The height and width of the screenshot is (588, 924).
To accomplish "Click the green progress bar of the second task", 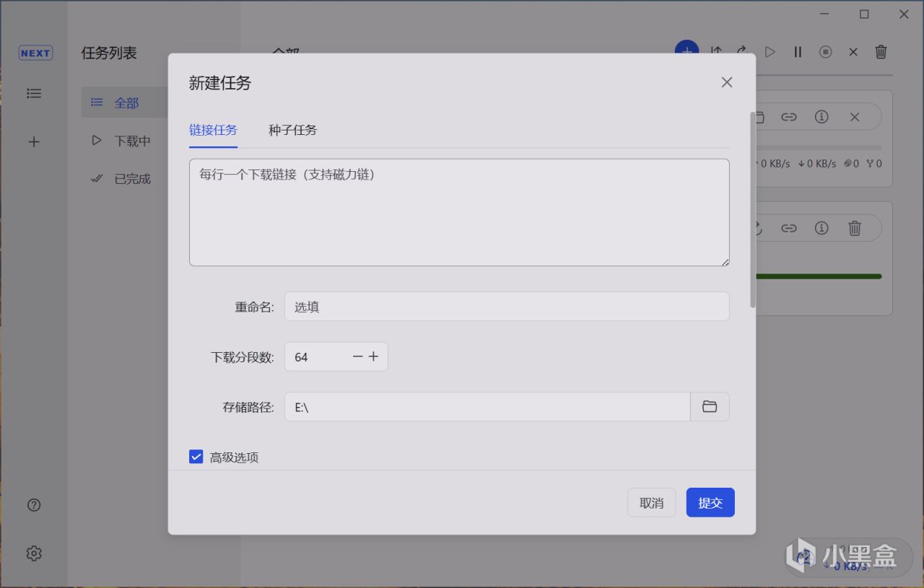I will pos(819,276).
